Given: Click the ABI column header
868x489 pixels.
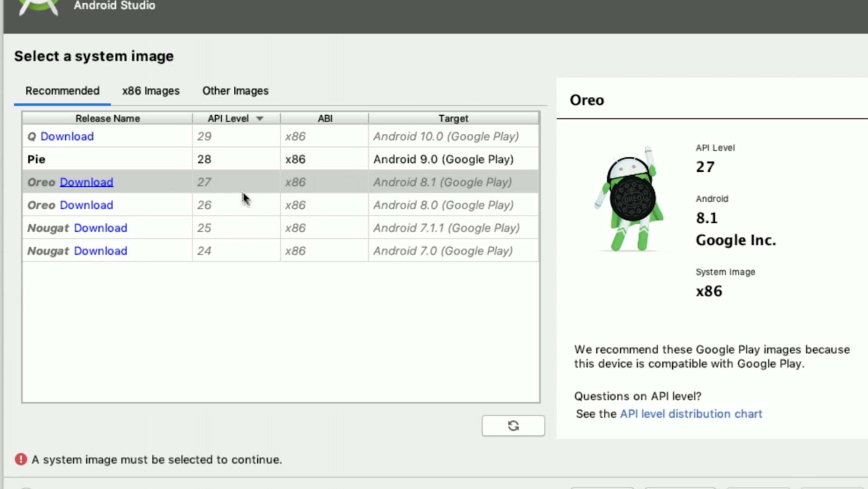Looking at the screenshot, I should coord(325,118).
